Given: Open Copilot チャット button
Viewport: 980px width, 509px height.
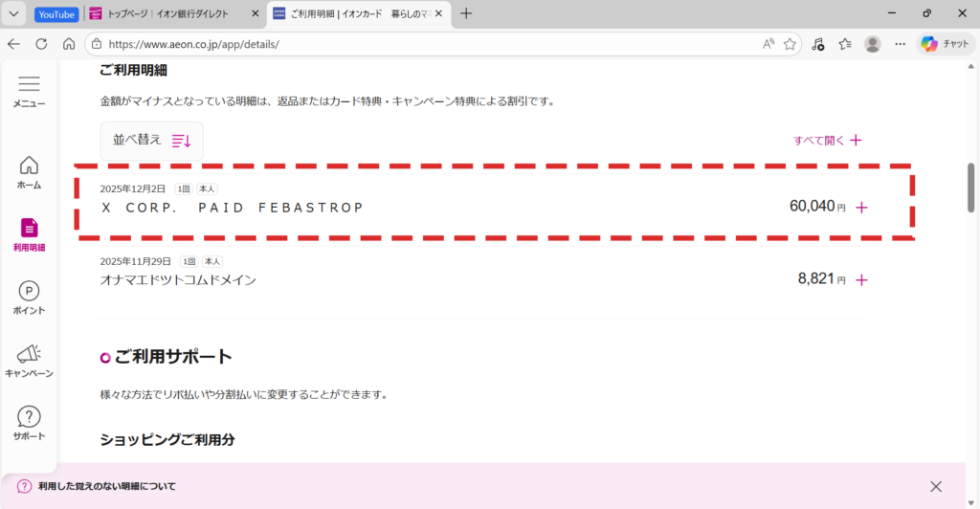Looking at the screenshot, I should tap(946, 44).
